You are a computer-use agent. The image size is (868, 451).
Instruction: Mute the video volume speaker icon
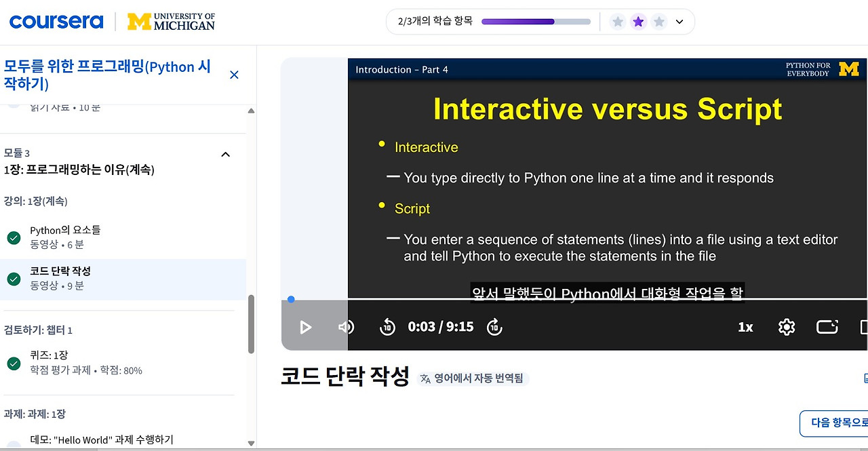(x=346, y=328)
